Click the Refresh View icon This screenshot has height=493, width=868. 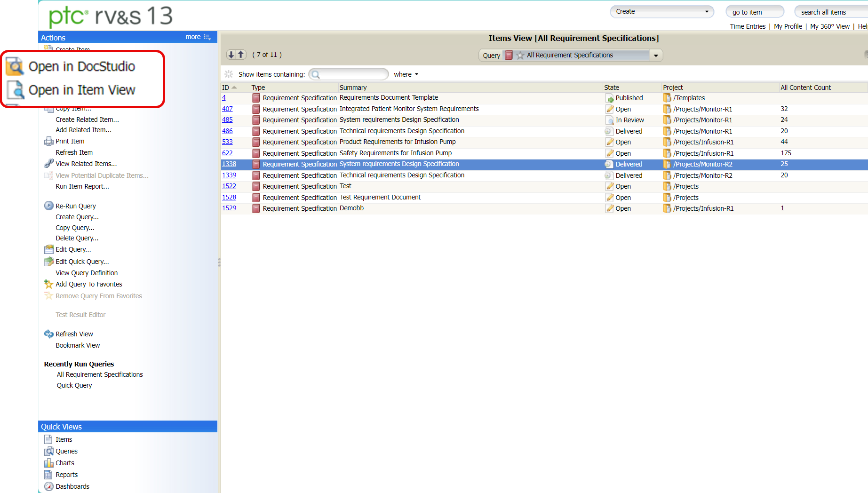coord(48,334)
